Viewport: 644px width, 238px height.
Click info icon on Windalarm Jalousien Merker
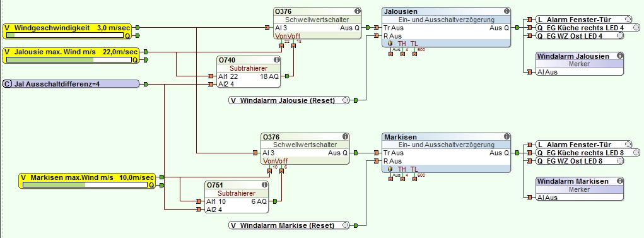(619, 56)
